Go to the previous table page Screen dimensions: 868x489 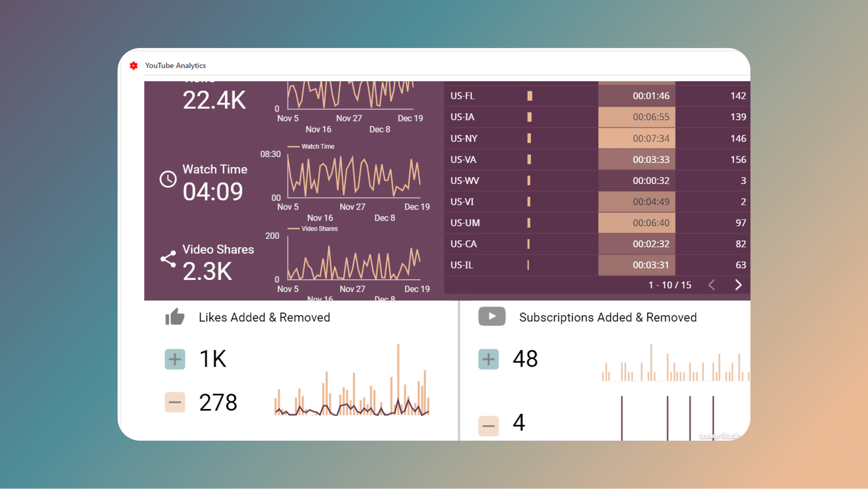click(x=712, y=285)
